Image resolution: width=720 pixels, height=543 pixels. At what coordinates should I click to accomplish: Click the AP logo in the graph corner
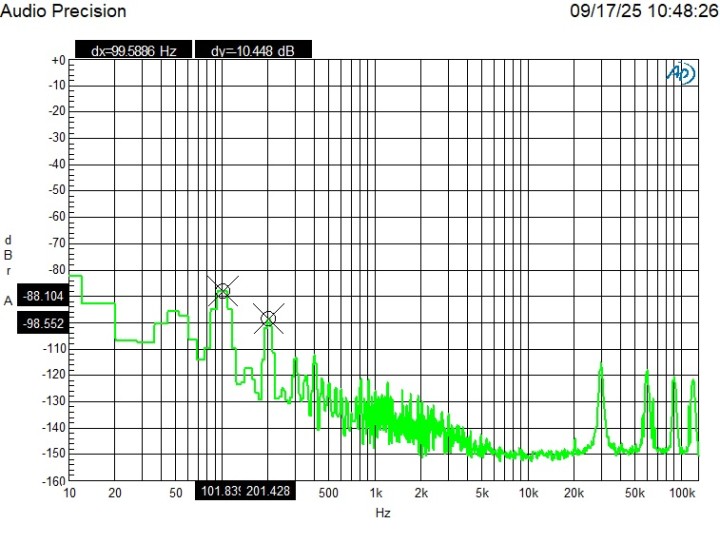coord(681,74)
